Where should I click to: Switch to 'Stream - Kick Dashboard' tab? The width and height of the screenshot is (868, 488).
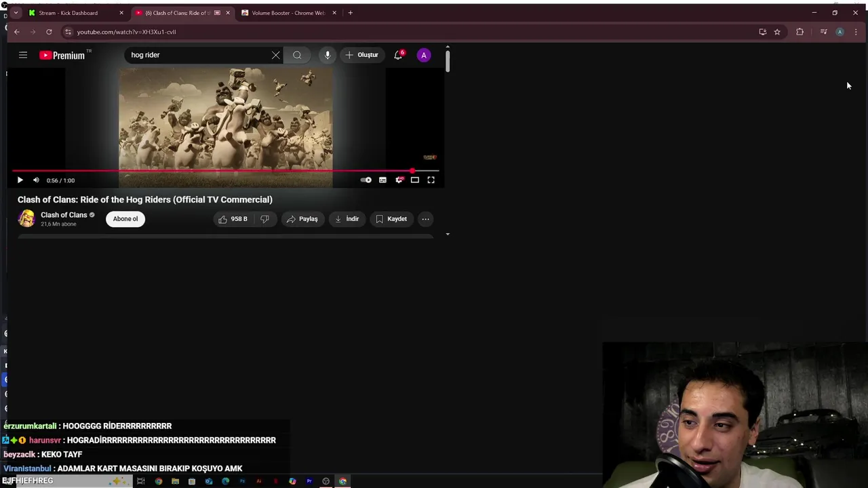pyautogui.click(x=68, y=13)
